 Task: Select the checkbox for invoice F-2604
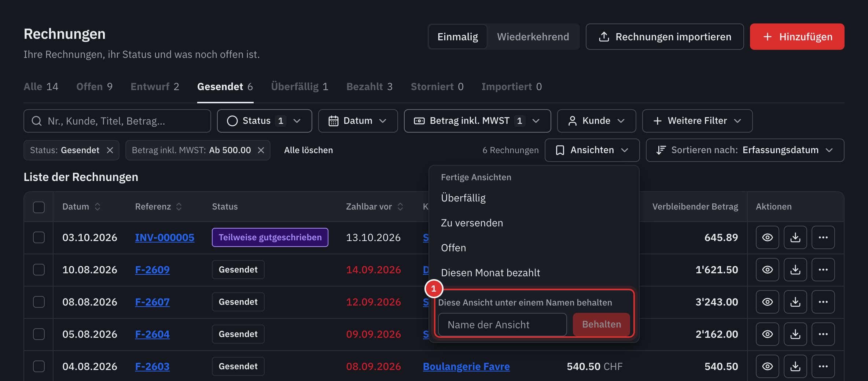tap(39, 334)
